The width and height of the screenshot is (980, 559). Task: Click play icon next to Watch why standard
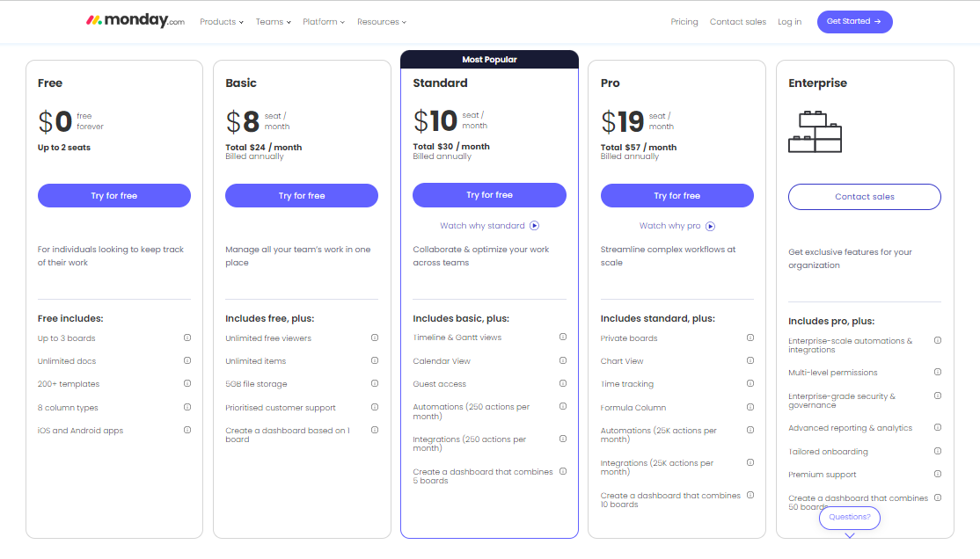pyautogui.click(x=535, y=226)
